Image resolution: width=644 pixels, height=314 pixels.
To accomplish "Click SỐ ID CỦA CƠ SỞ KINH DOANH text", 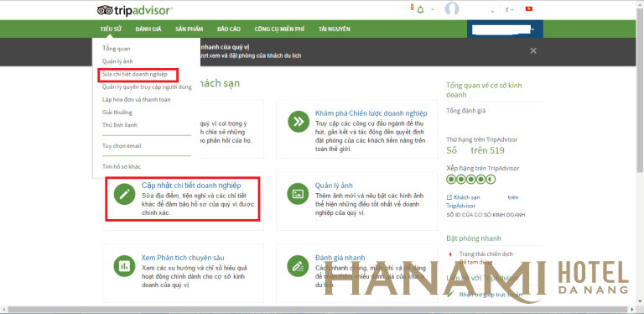I will pos(486,215).
